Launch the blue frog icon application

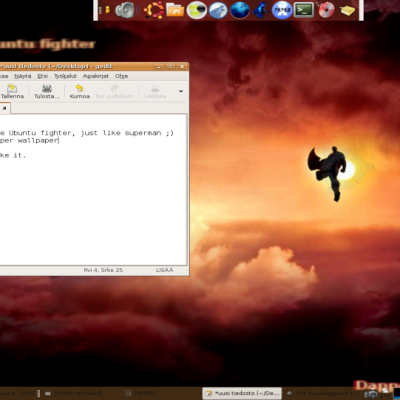coord(261,10)
